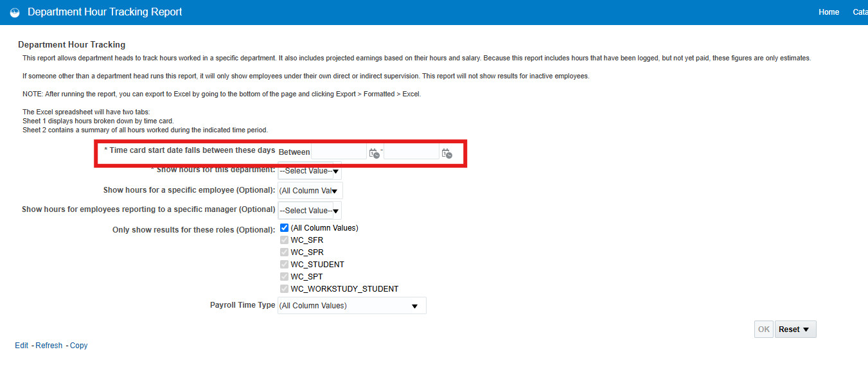Image resolution: width=868 pixels, height=370 pixels.
Task: Expand the specific employee dropdown
Action: coord(310,191)
